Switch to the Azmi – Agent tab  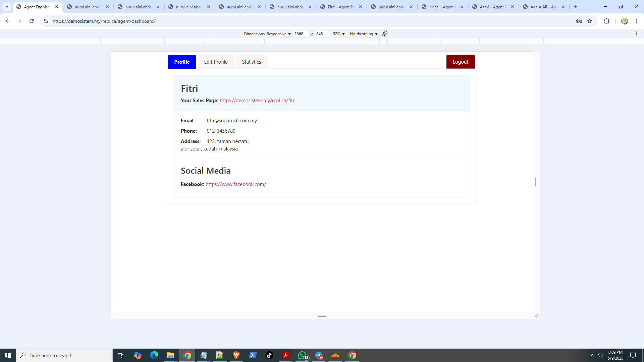pos(493,7)
